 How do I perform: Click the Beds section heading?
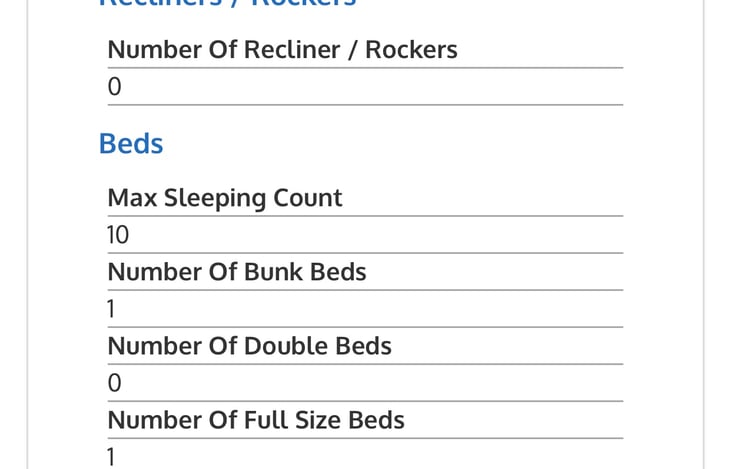point(131,143)
